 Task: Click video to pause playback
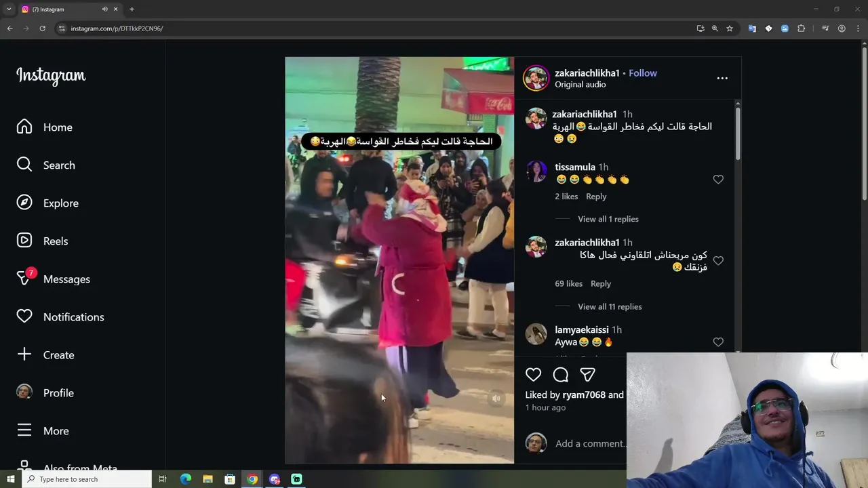click(399, 260)
